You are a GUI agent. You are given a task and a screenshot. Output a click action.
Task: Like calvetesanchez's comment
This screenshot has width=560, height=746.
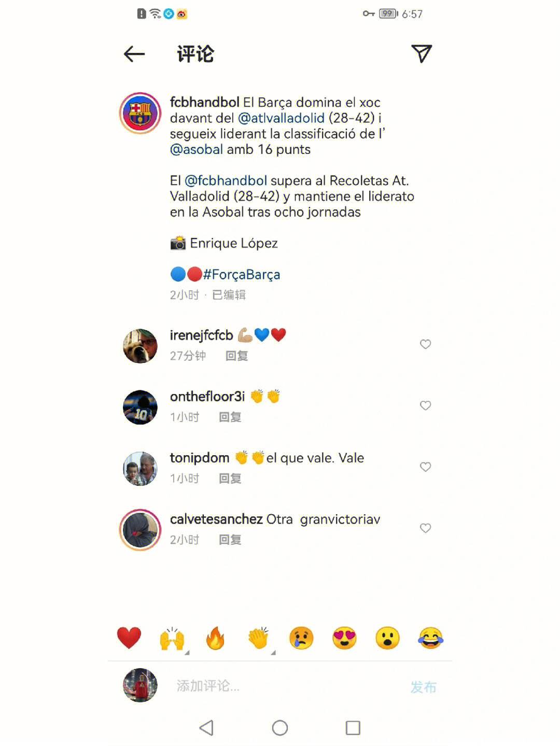[x=425, y=528]
